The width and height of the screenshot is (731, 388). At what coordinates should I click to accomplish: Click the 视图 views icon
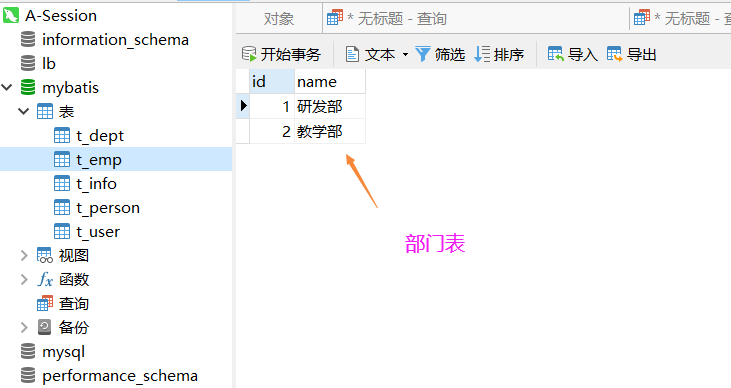[x=45, y=256]
